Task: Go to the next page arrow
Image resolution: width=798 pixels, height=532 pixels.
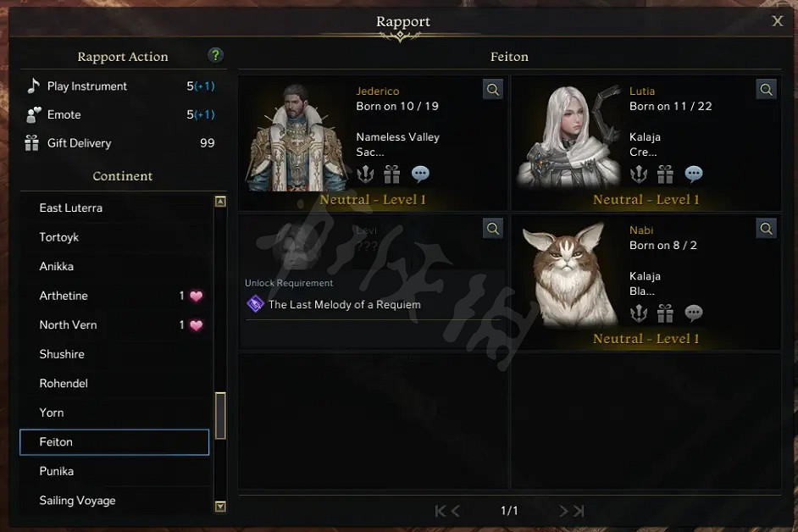Action: click(x=563, y=511)
